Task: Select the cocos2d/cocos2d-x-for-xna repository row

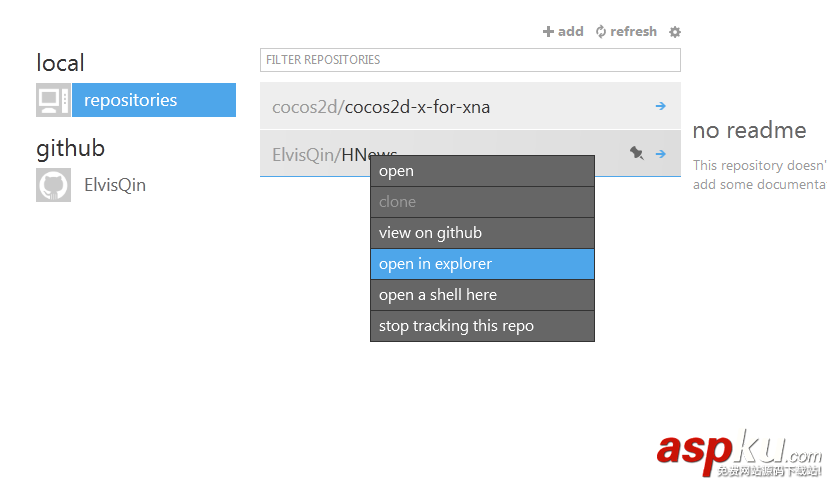Action: 450,107
